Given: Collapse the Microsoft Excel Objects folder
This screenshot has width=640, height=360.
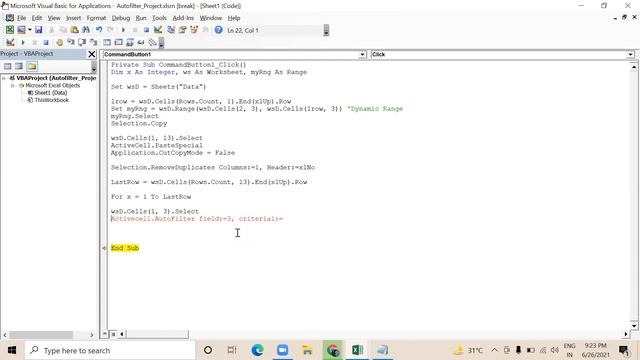Looking at the screenshot, I should [13, 85].
